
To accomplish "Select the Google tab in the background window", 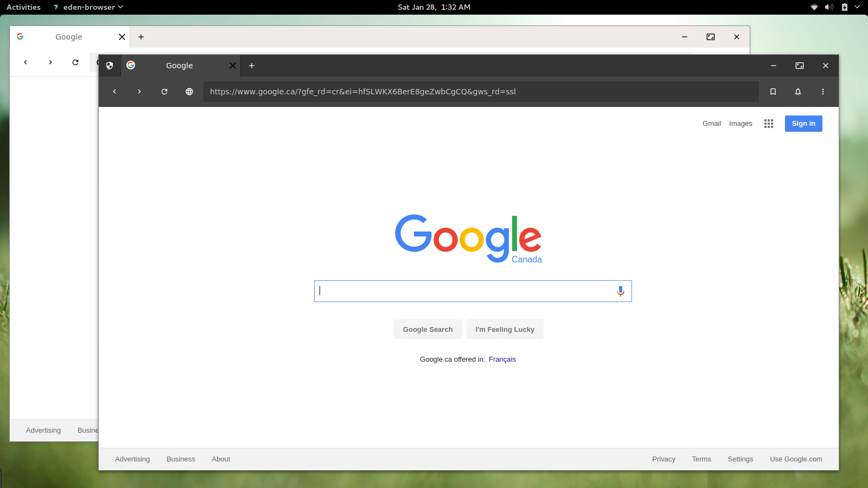I will (69, 37).
